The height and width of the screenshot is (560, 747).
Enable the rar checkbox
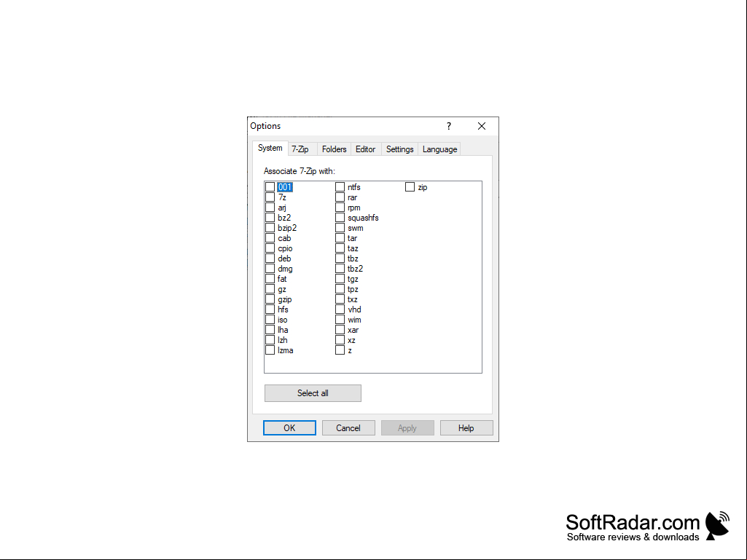340,197
